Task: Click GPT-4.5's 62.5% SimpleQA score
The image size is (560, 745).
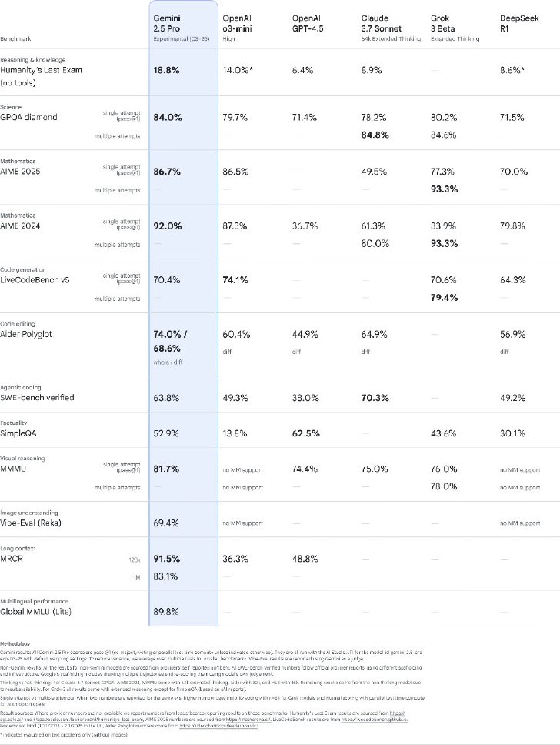Action: (306, 433)
